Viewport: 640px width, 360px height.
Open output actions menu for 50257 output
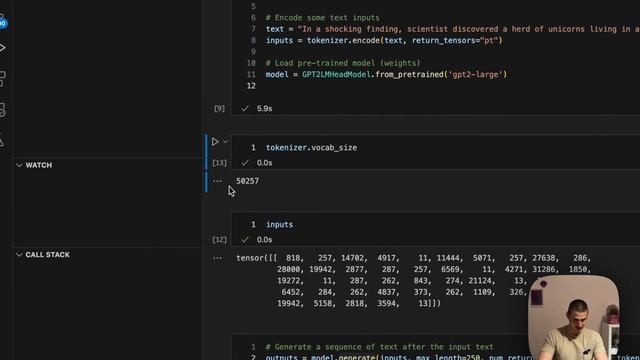pos(217,181)
